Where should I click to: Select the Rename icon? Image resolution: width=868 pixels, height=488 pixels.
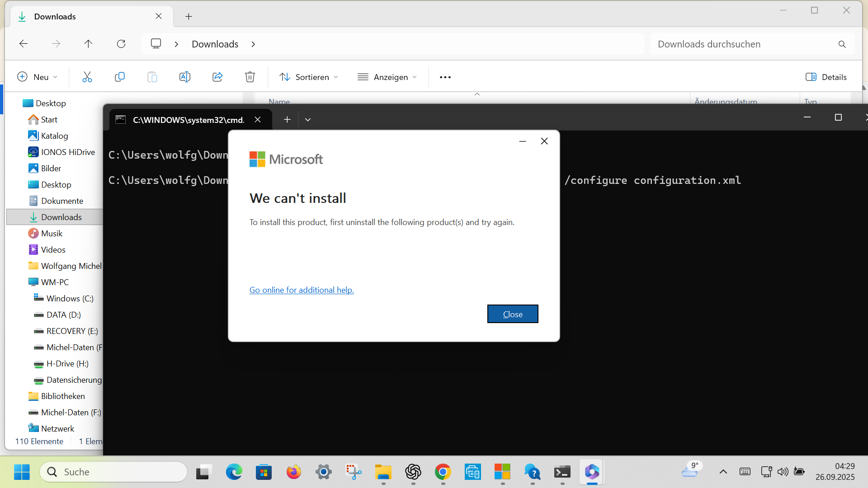pyautogui.click(x=185, y=77)
